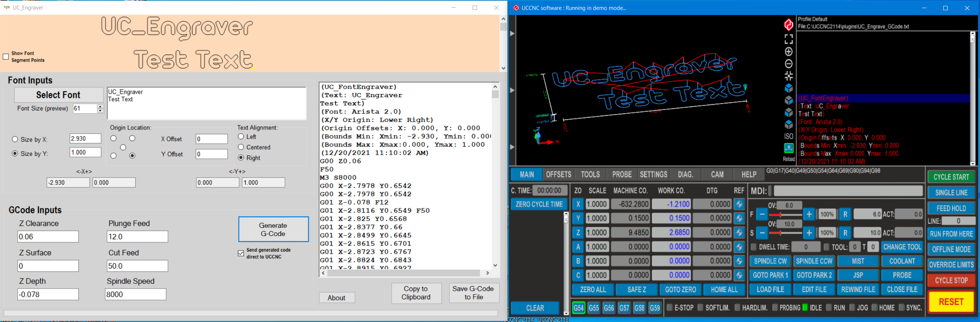980x322 pixels.
Task: Click the LOAD FILE button
Action: (770, 289)
